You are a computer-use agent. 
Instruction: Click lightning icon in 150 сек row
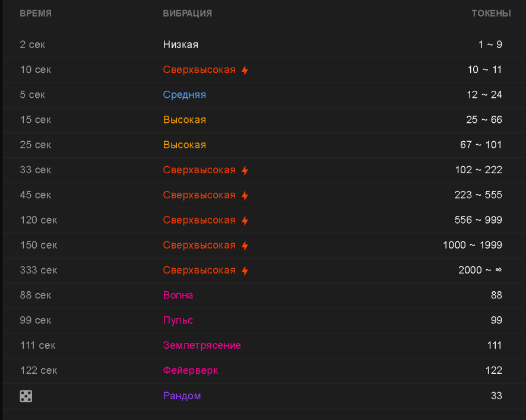(245, 246)
